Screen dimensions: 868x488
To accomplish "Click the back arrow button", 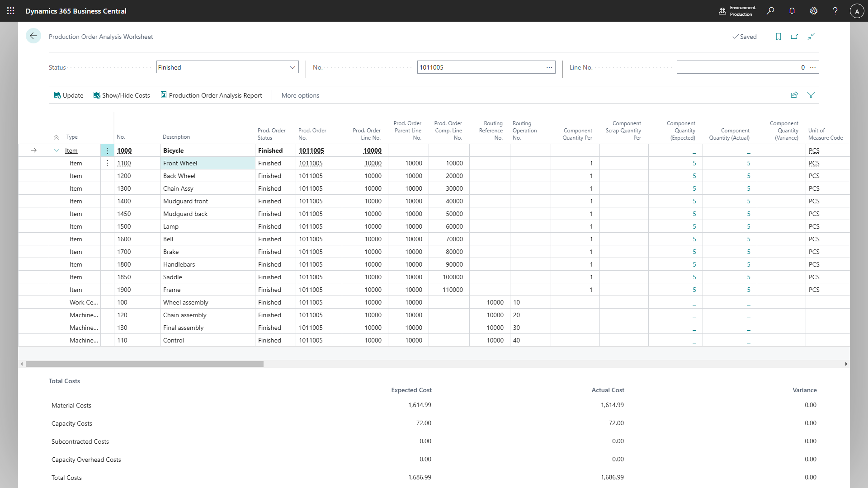I will click(x=33, y=36).
